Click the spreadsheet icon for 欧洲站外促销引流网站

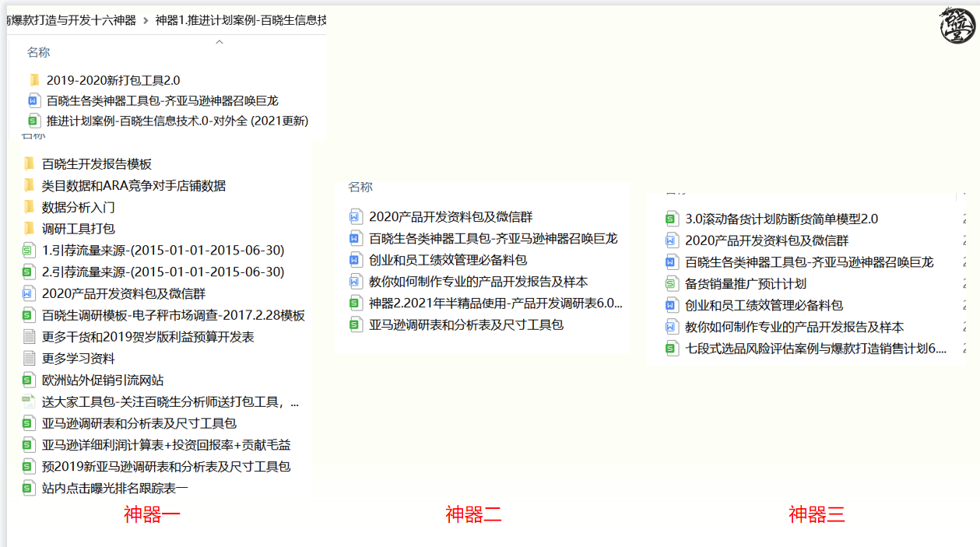click(29, 380)
